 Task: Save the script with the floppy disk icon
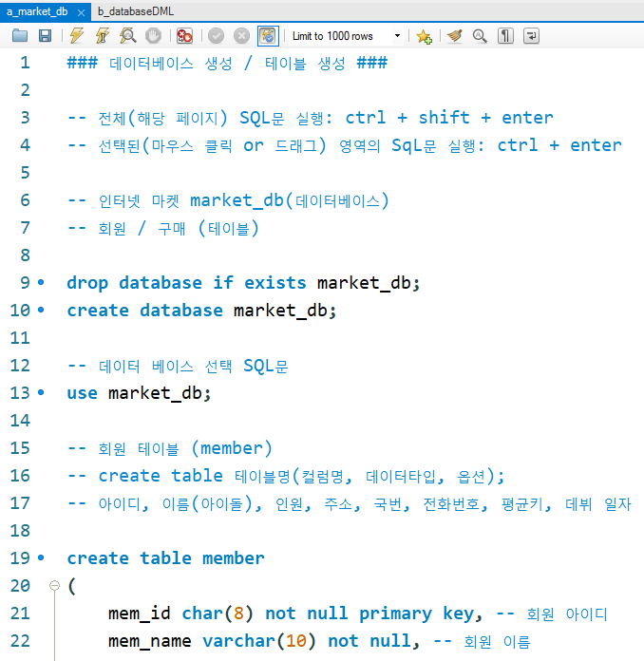(46, 36)
